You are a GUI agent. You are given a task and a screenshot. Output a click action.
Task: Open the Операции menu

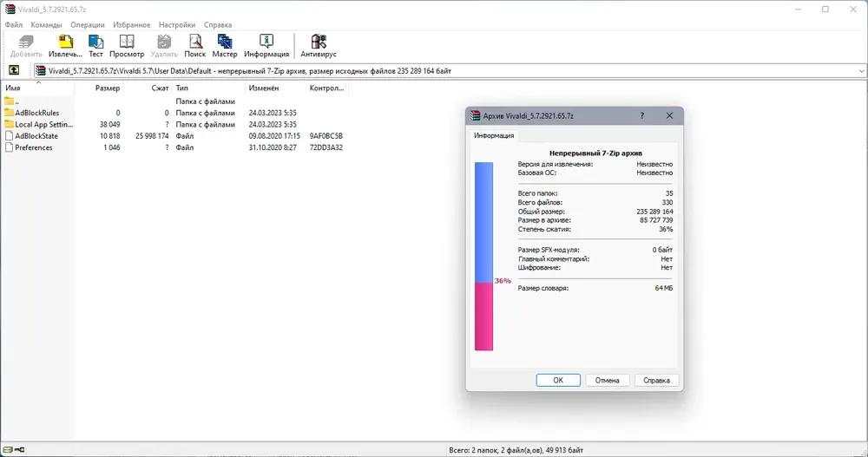pyautogui.click(x=88, y=25)
